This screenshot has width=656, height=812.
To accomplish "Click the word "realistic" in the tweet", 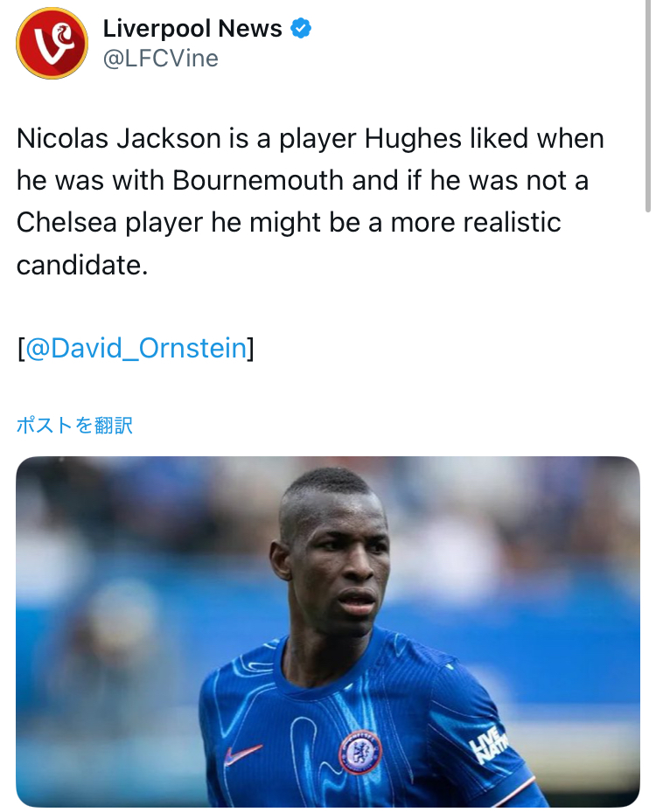I will pyautogui.click(x=511, y=222).
